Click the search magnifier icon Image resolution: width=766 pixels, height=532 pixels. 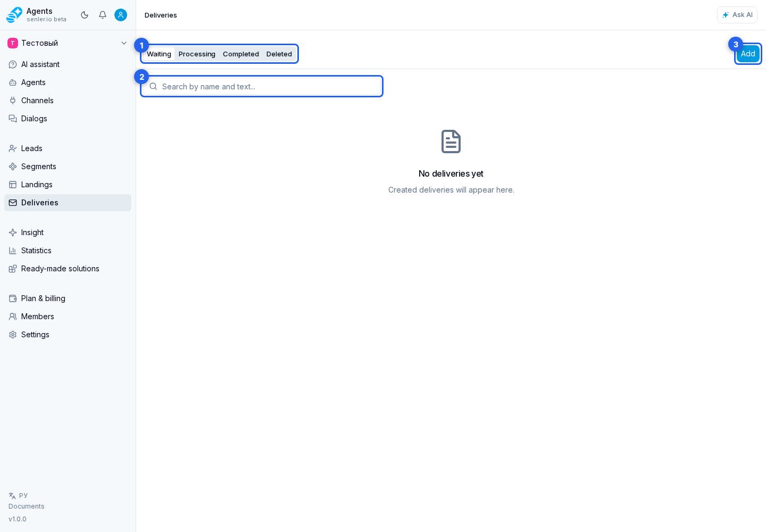tap(153, 86)
